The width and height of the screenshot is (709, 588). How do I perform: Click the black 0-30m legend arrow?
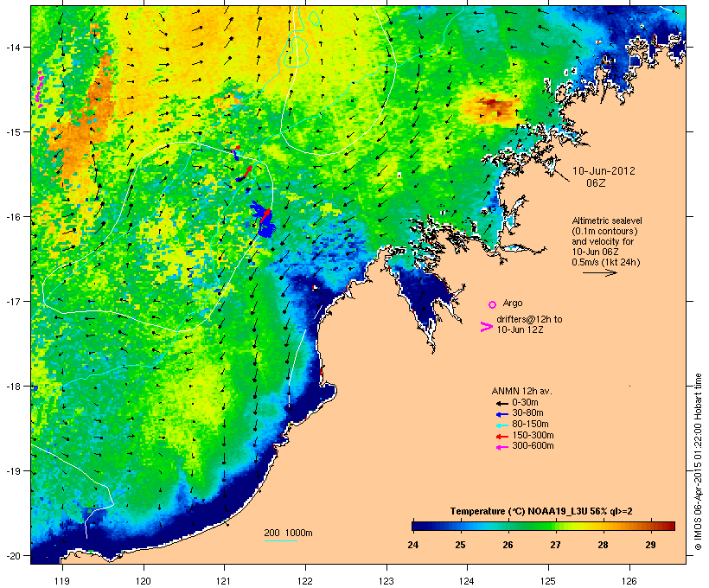click(501, 403)
